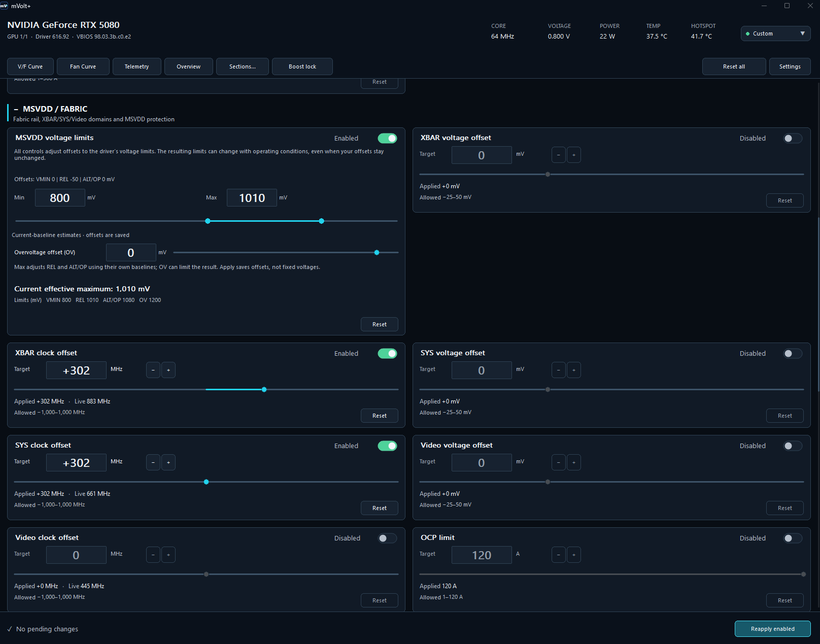This screenshot has width=820, height=644.
Task: Click the MSVDD Min voltage input field
Action: point(60,197)
